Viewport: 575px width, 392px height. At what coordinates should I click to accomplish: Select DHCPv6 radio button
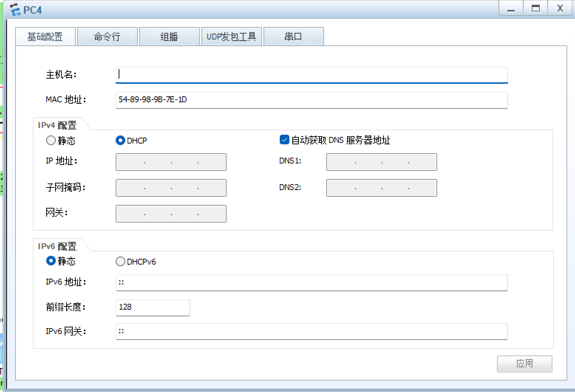coord(120,261)
